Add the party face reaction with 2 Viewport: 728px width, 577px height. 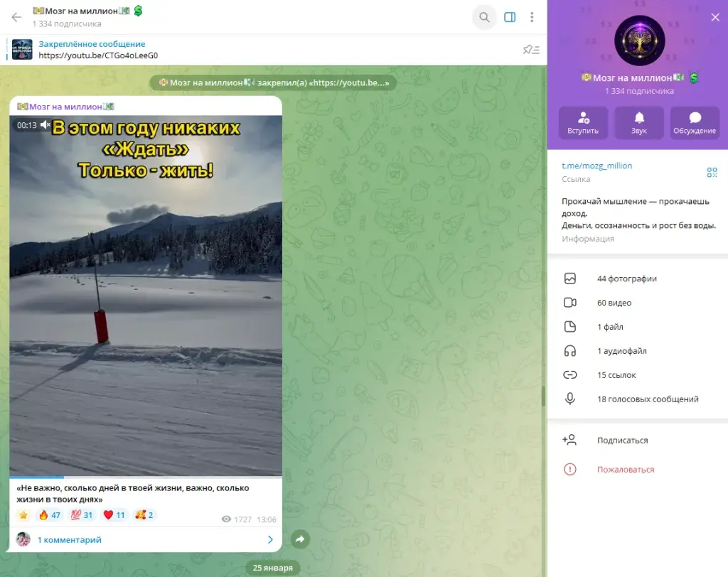(x=144, y=514)
